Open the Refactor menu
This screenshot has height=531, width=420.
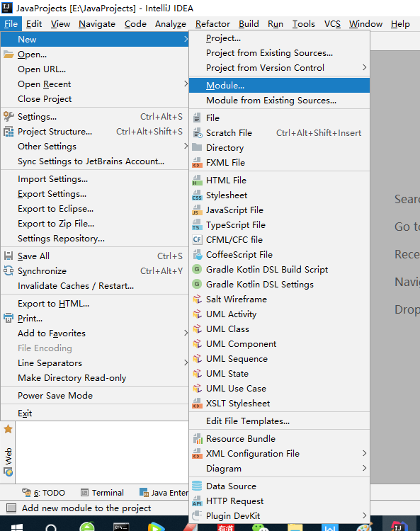[212, 24]
